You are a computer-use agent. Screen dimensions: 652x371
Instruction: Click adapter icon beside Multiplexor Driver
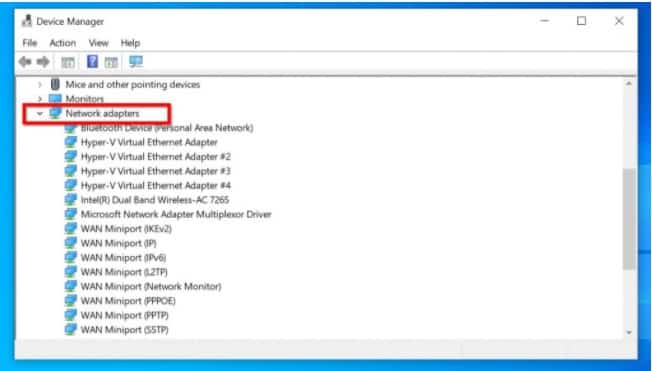71,215
